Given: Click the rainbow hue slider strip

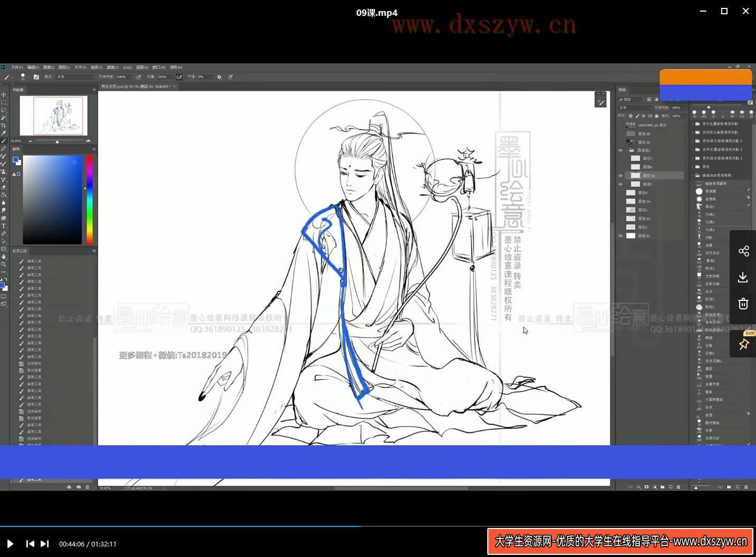Looking at the screenshot, I should click(x=90, y=200).
